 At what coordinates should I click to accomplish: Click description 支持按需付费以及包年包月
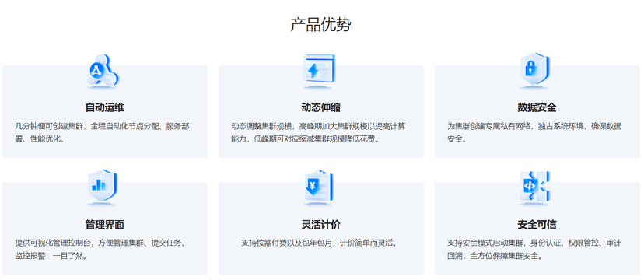[x=320, y=243]
